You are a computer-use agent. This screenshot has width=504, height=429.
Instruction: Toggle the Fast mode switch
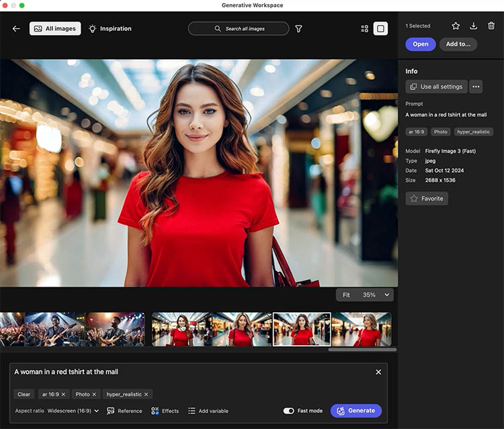[289, 411]
